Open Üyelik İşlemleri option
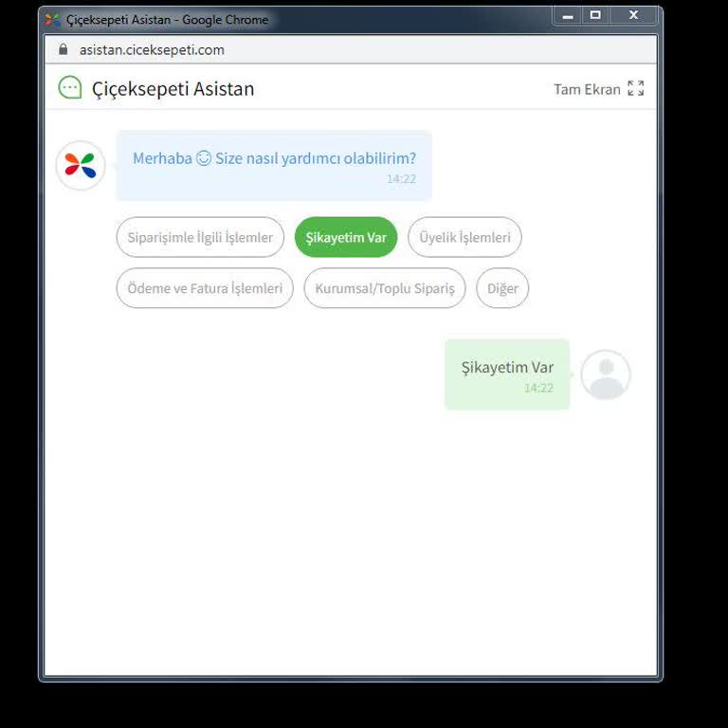Viewport: 728px width, 728px height. pyautogui.click(x=464, y=237)
